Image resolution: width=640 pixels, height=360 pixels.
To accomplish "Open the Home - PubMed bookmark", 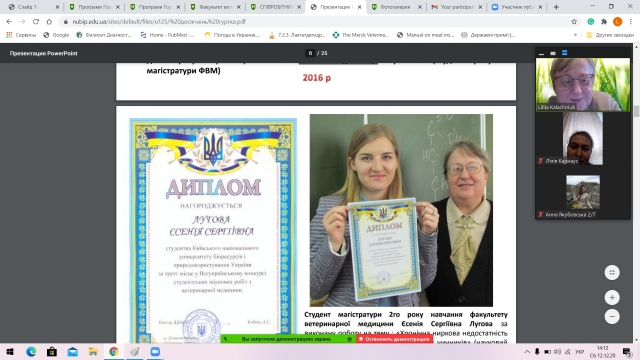I will 167,35.
